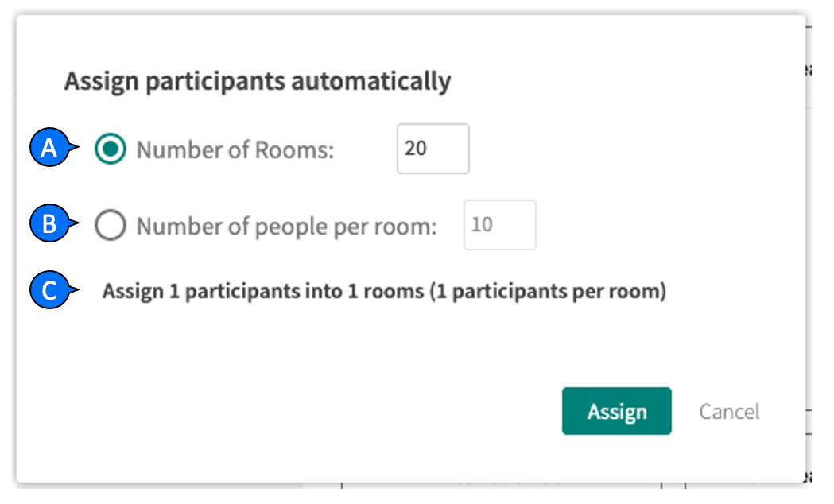This screenshot has height=504, width=834.
Task: Click the assignment summary text line
Action: 384,292
